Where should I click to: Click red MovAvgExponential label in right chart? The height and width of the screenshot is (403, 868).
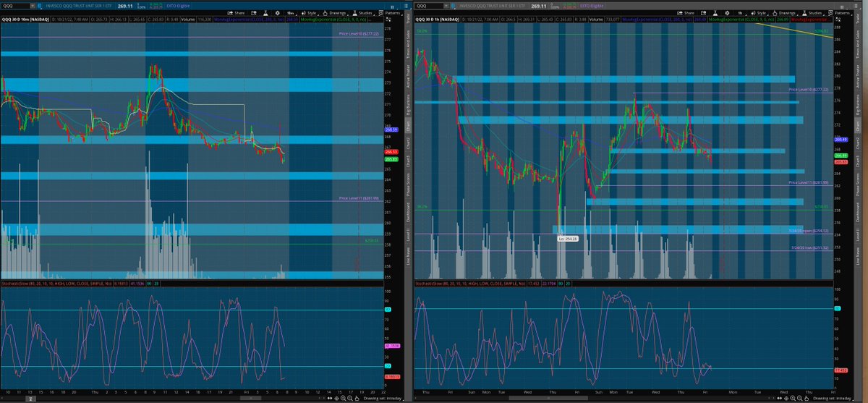[812, 19]
